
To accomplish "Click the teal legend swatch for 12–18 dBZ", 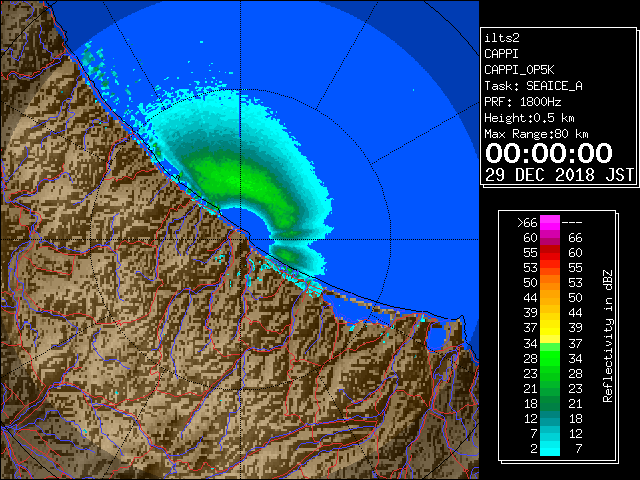I will point(549,418).
